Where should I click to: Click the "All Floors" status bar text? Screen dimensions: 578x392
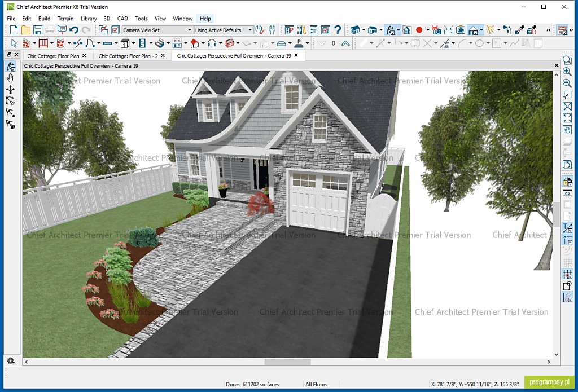coord(316,384)
